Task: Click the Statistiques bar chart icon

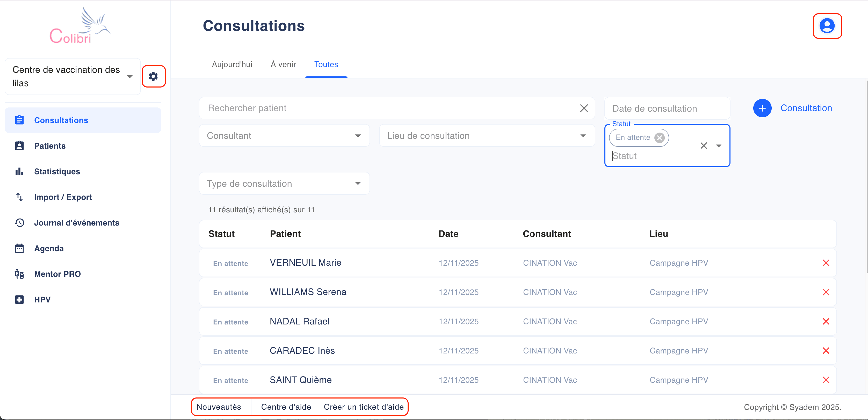Action: click(19, 171)
